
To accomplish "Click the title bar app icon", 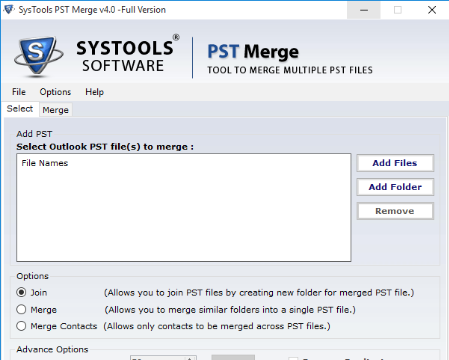I will [x=9, y=9].
